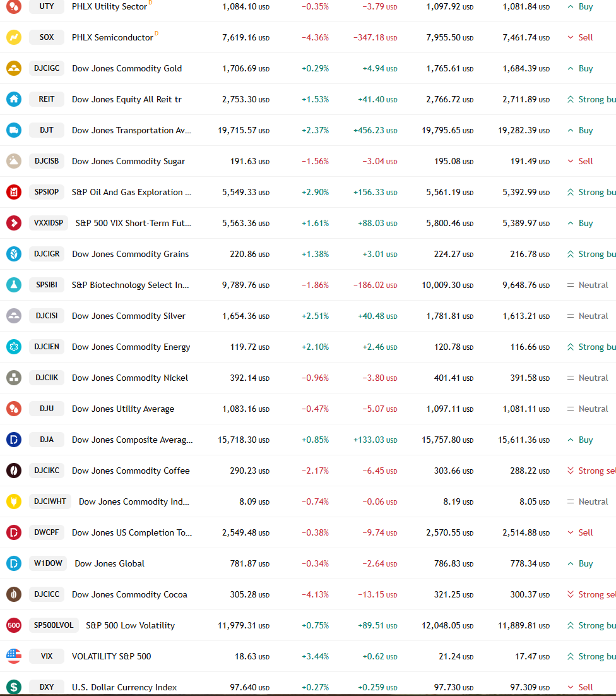616x696 pixels.
Task: Click the Commodity Cocoa DJCICC icon
Action: point(14,594)
